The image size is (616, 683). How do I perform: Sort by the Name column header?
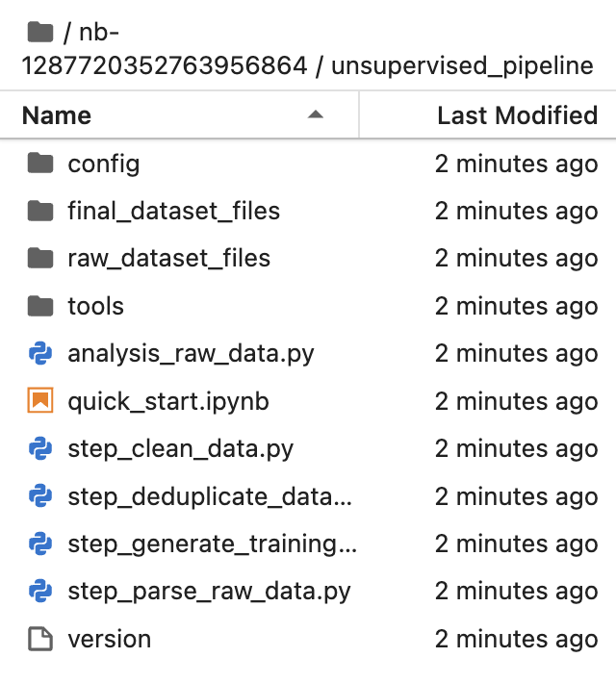57,115
